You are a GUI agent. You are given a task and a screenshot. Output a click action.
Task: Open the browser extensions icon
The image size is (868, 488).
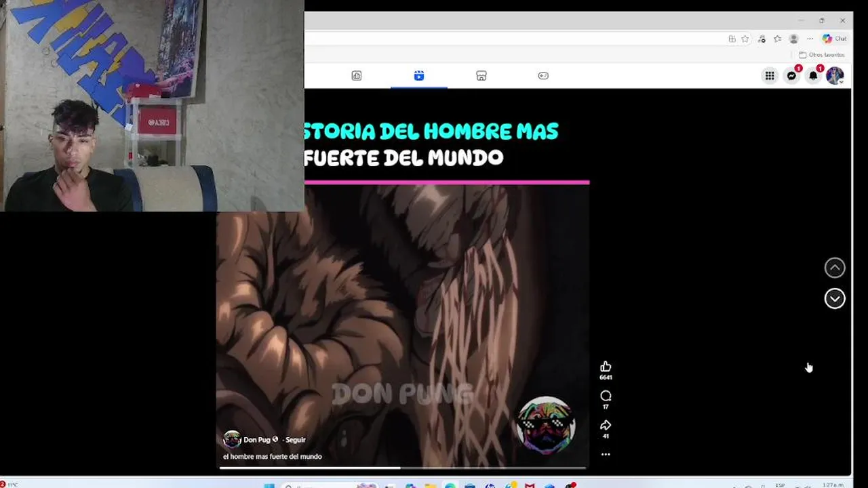pyautogui.click(x=762, y=39)
